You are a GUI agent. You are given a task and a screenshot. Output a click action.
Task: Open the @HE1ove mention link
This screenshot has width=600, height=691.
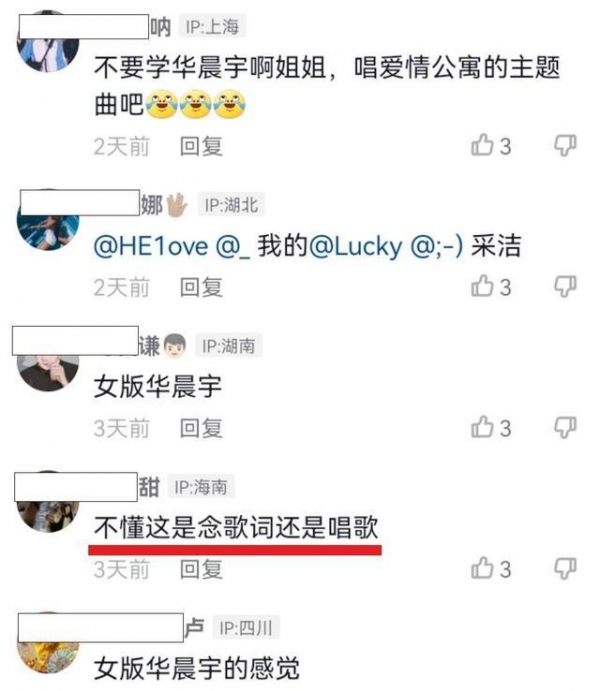(151, 246)
